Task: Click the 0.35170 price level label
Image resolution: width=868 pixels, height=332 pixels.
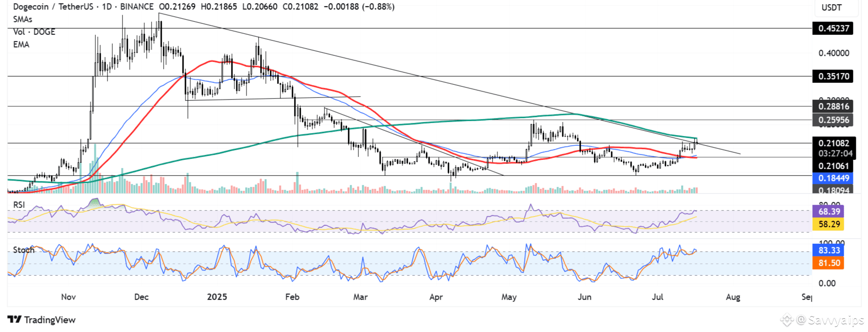Action: point(834,77)
